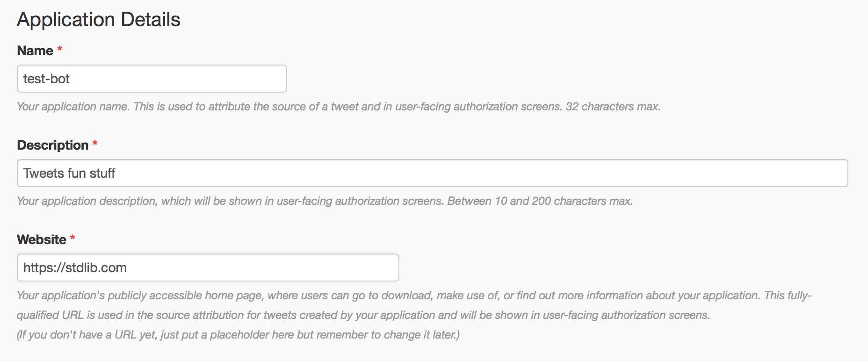
Task: Click the help text about 32 characters max
Action: click(339, 107)
